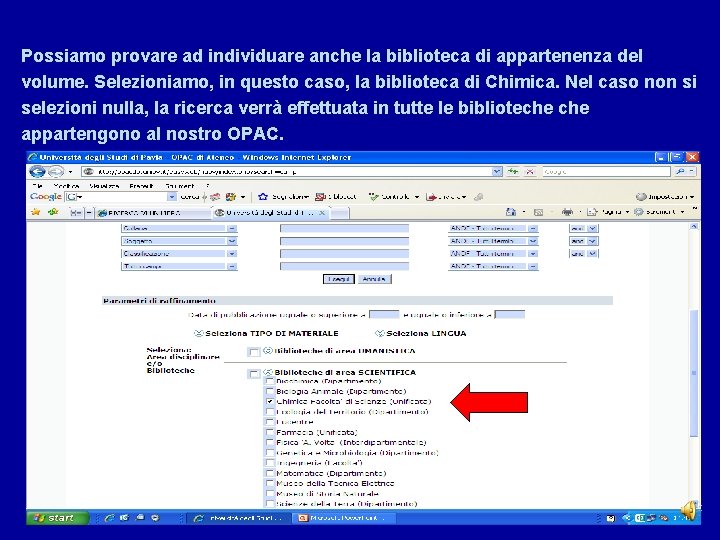The image size is (720, 540).
Task: Tick the Museo di Storia Naturale checkbox
Action: (270, 494)
